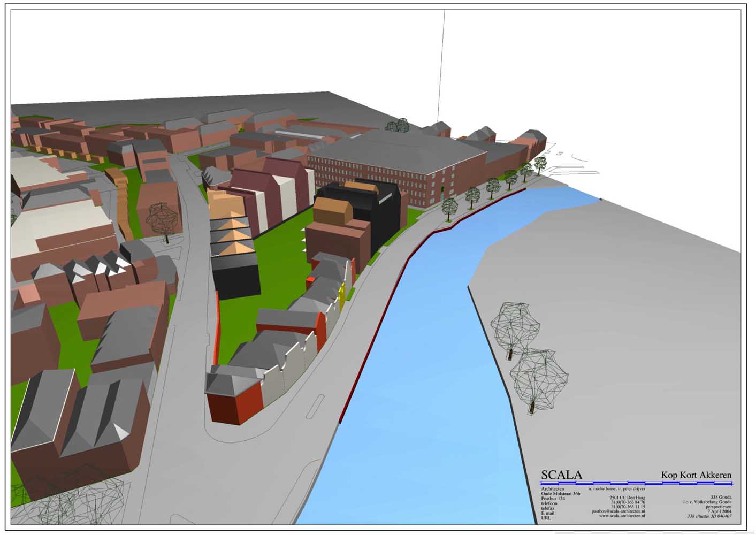Select the date 7 April 2004

(719, 511)
